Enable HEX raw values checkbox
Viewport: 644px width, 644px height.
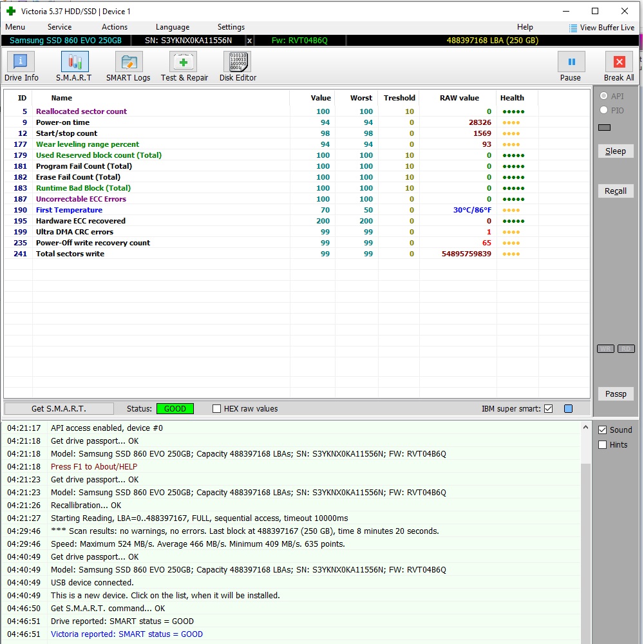(217, 409)
